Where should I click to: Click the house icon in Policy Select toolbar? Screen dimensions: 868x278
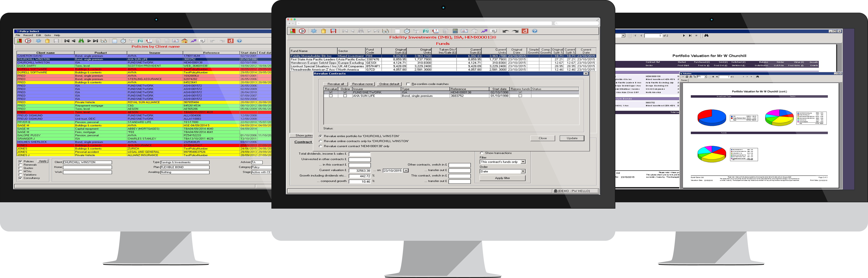(185, 41)
